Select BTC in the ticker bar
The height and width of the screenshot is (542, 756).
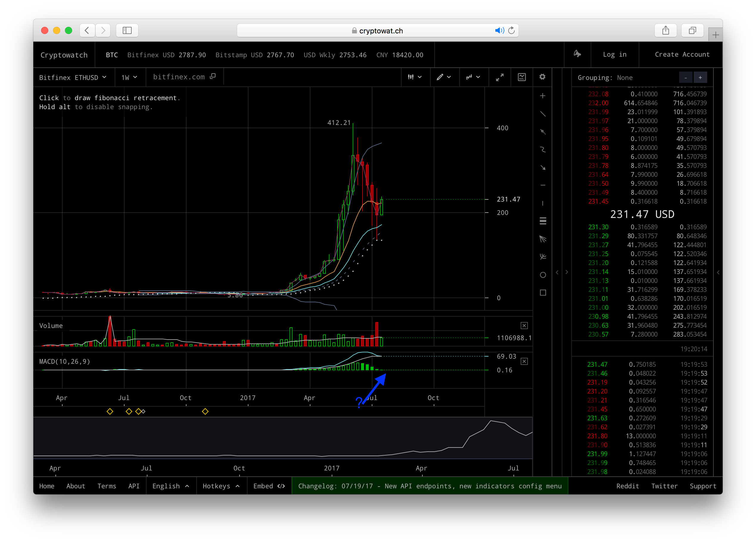(x=112, y=55)
